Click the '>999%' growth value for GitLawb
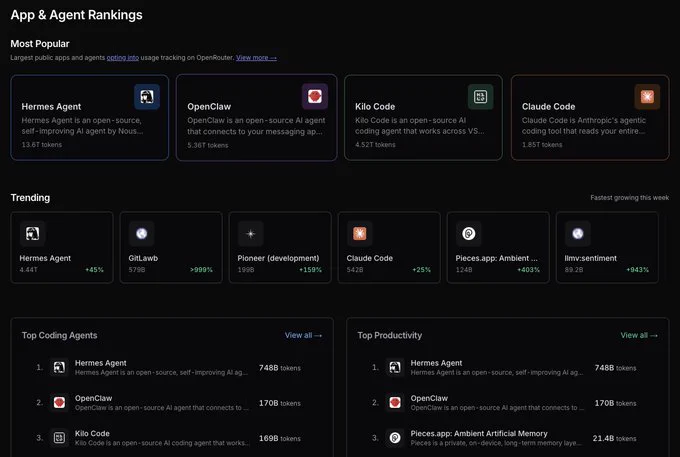The width and height of the screenshot is (680, 457). (x=201, y=270)
